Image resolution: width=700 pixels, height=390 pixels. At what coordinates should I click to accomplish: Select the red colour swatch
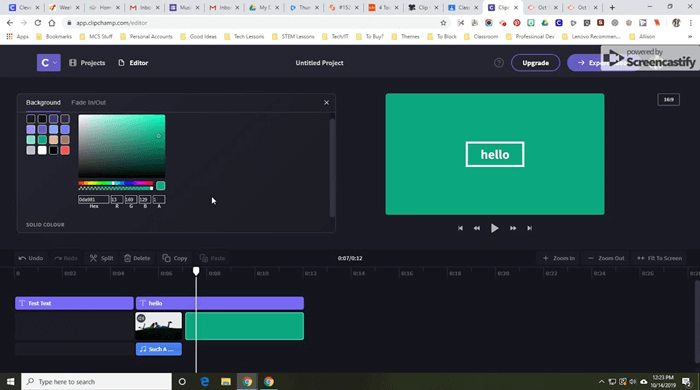(x=65, y=150)
